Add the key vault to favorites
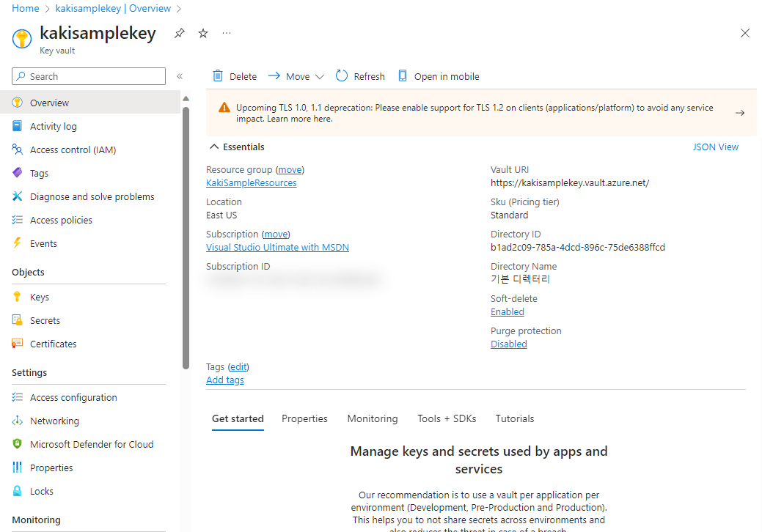762x532 pixels. coord(203,33)
